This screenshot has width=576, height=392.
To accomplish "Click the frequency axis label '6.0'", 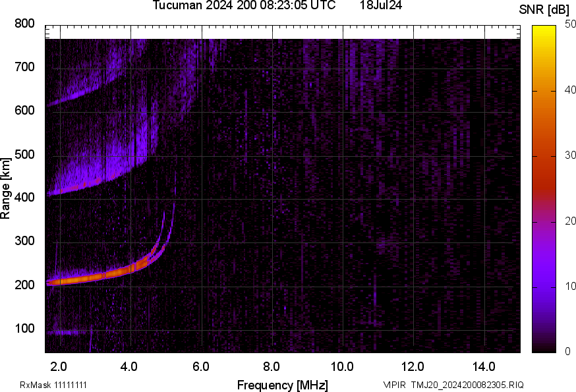I will click(200, 366).
